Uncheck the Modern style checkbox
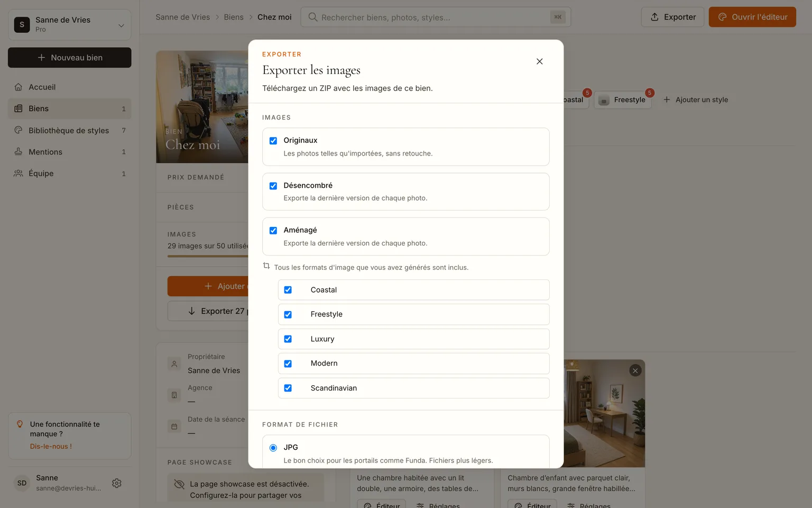Image resolution: width=812 pixels, height=508 pixels. tap(288, 364)
